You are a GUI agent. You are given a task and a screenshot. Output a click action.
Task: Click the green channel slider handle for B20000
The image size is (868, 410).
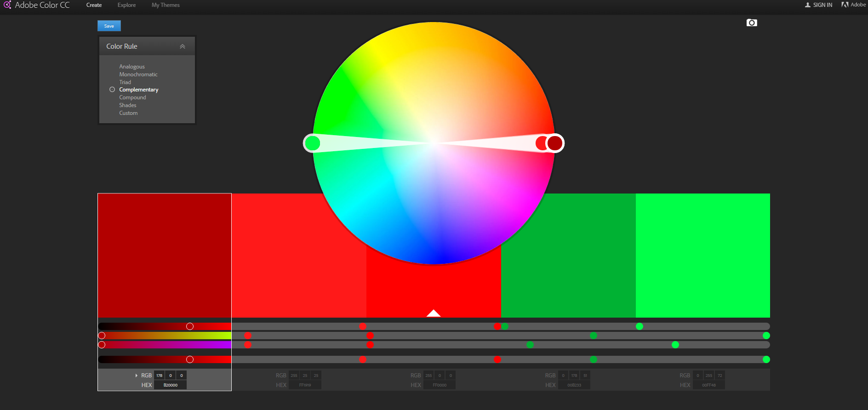[x=102, y=336]
